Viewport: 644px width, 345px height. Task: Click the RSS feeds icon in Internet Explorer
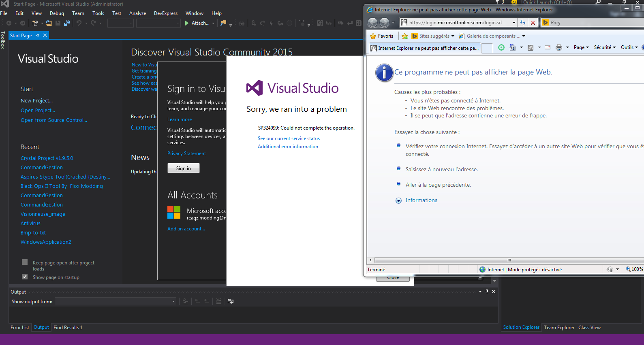tap(530, 48)
